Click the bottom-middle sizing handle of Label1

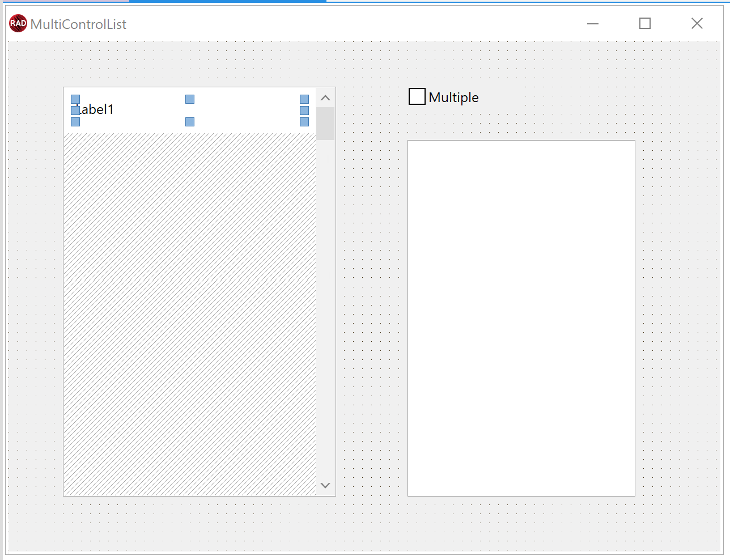190,122
